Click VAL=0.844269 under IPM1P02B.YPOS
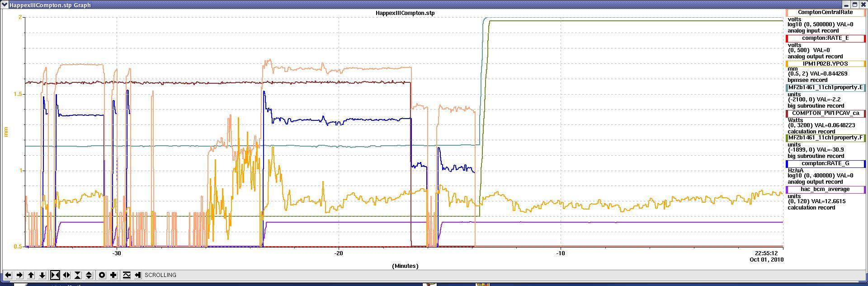Viewport: 868px width, 286px height. pos(830,73)
